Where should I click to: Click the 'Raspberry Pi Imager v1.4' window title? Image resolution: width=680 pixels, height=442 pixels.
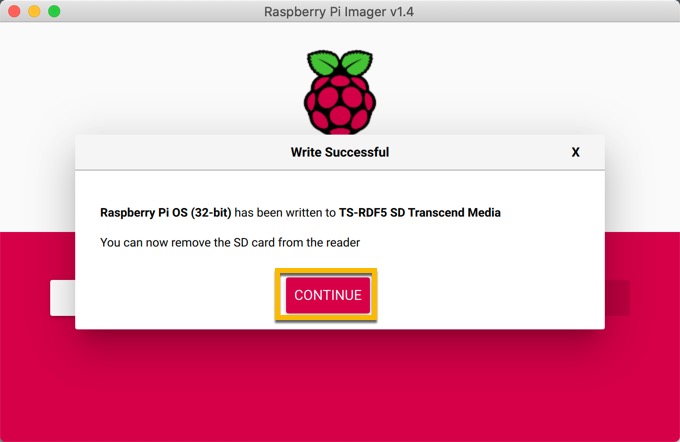click(339, 11)
